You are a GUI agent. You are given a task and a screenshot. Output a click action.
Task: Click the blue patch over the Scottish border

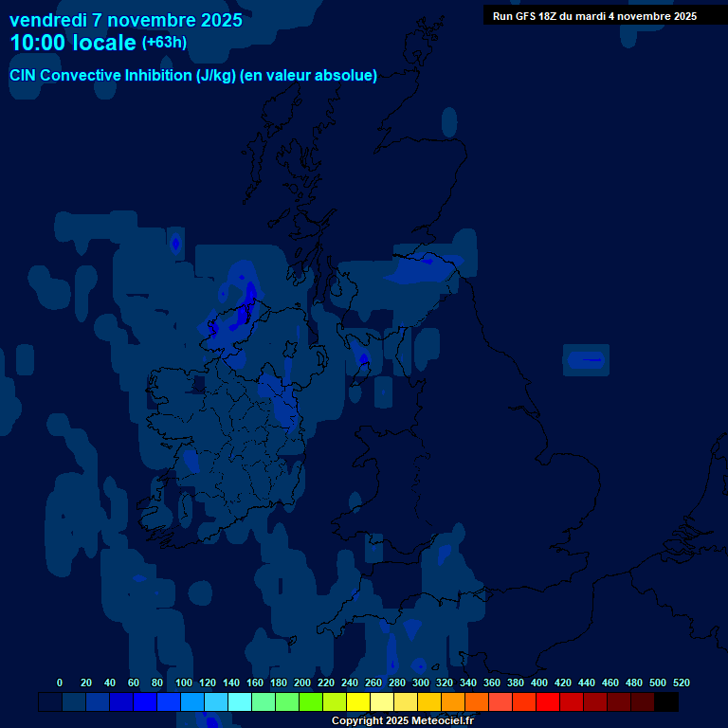tap(424, 270)
